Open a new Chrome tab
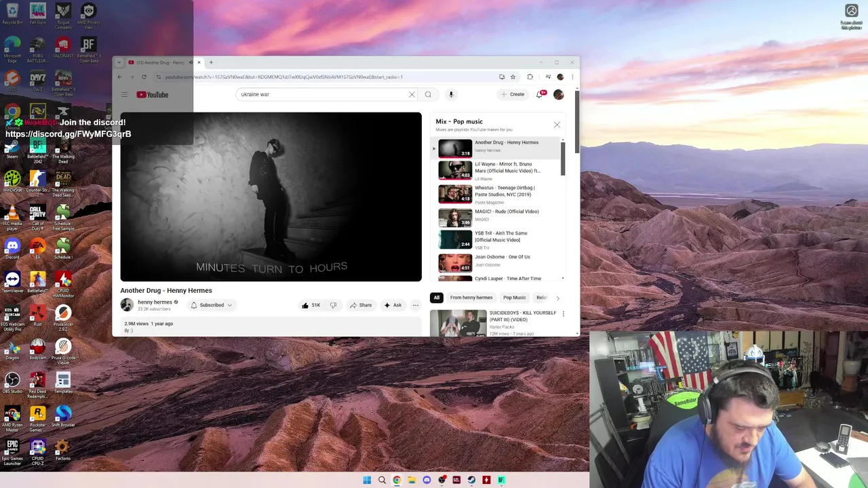Viewport: 868px width, 488px height. [211, 62]
